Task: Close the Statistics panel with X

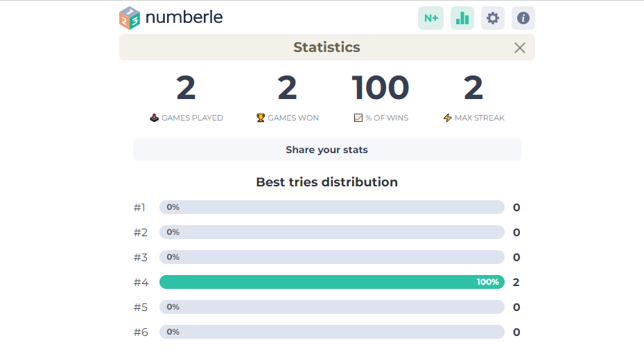Action: click(x=520, y=48)
